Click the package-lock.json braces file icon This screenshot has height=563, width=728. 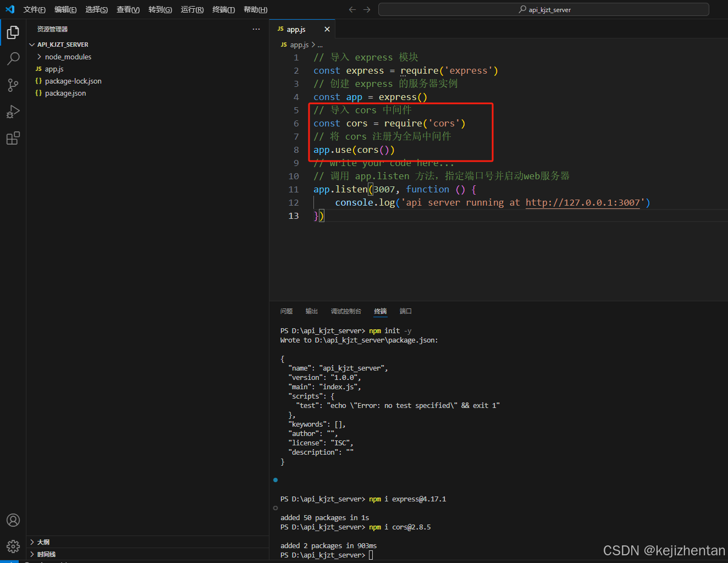[38, 81]
